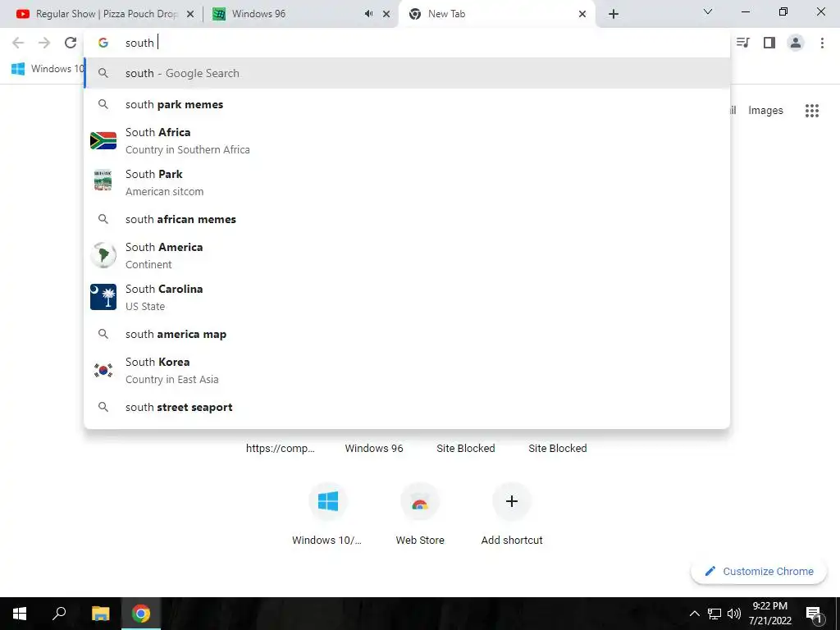Click the browser back arrow
Image resolution: width=840 pixels, height=630 pixels.
click(x=18, y=43)
